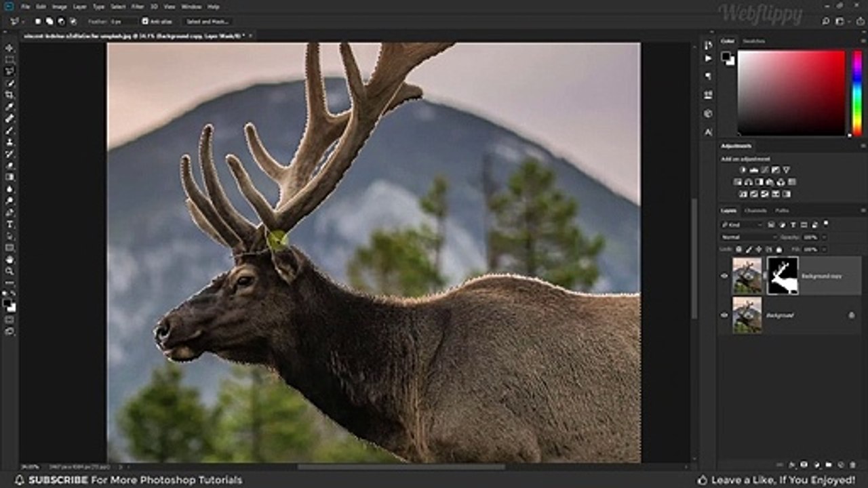Image resolution: width=868 pixels, height=488 pixels.
Task: Toggle Lock position
Action: tap(757, 249)
